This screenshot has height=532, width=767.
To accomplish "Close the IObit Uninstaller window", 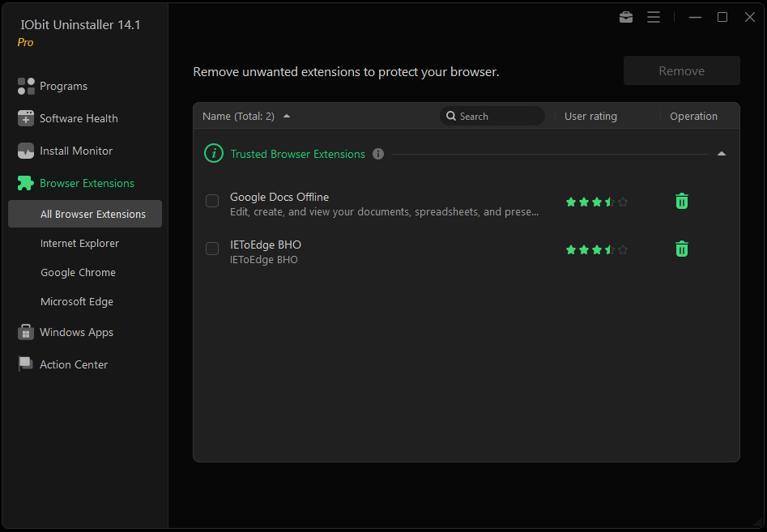I will coord(749,17).
